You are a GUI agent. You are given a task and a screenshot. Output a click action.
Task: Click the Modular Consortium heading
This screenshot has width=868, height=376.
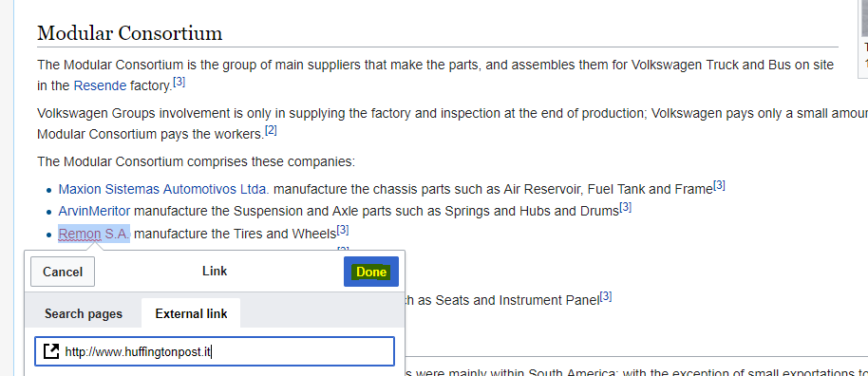[129, 33]
